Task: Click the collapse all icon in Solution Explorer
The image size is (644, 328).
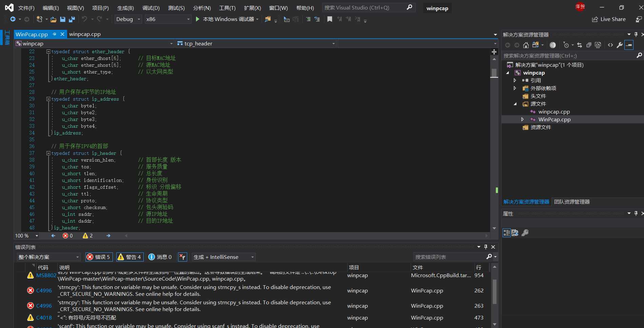Action: click(x=589, y=45)
